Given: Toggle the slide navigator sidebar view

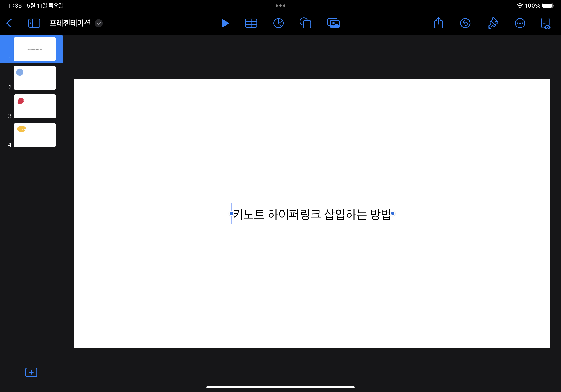Looking at the screenshot, I should [x=34, y=23].
